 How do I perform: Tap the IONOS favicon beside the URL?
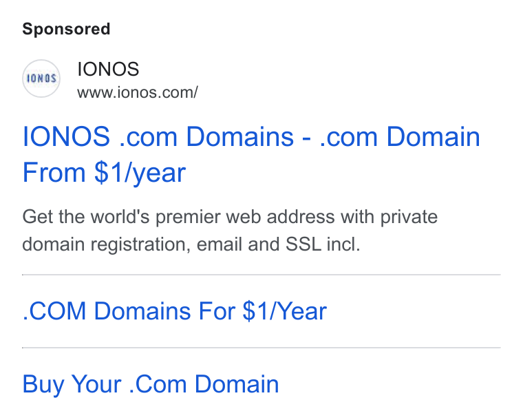pyautogui.click(x=41, y=78)
